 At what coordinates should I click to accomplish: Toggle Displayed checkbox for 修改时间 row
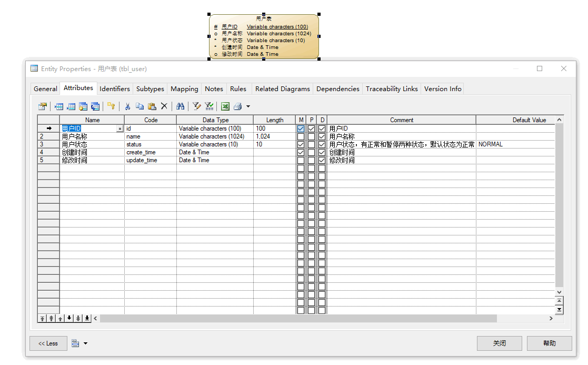click(322, 160)
